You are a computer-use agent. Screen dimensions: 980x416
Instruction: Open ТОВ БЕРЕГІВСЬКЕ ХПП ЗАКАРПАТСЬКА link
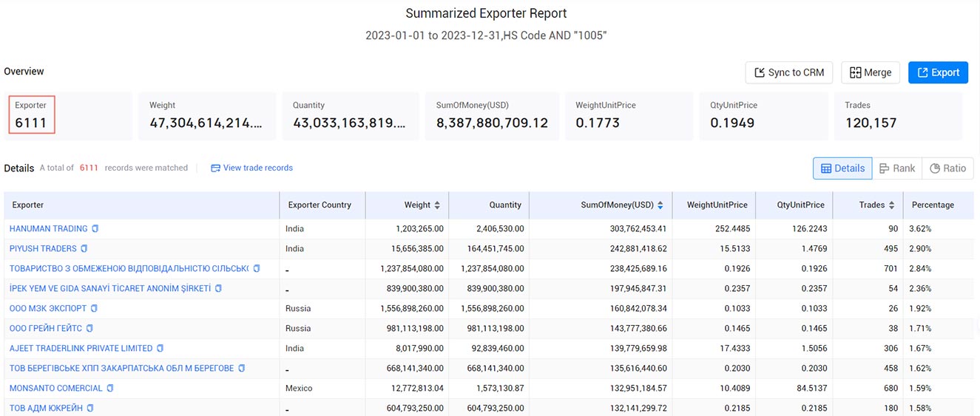point(122,369)
